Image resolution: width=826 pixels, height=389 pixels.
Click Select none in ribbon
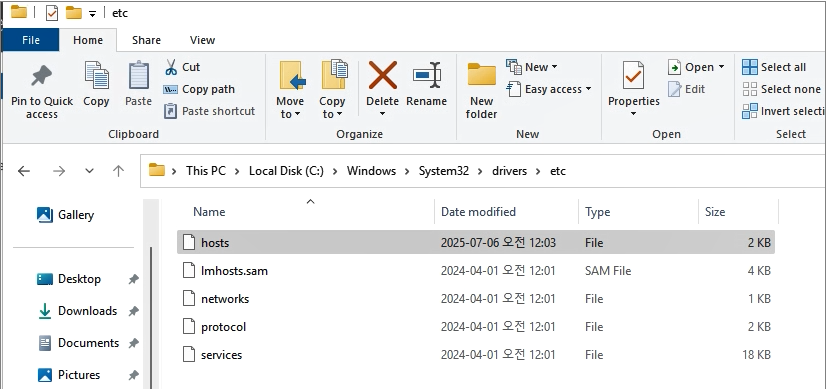[781, 89]
